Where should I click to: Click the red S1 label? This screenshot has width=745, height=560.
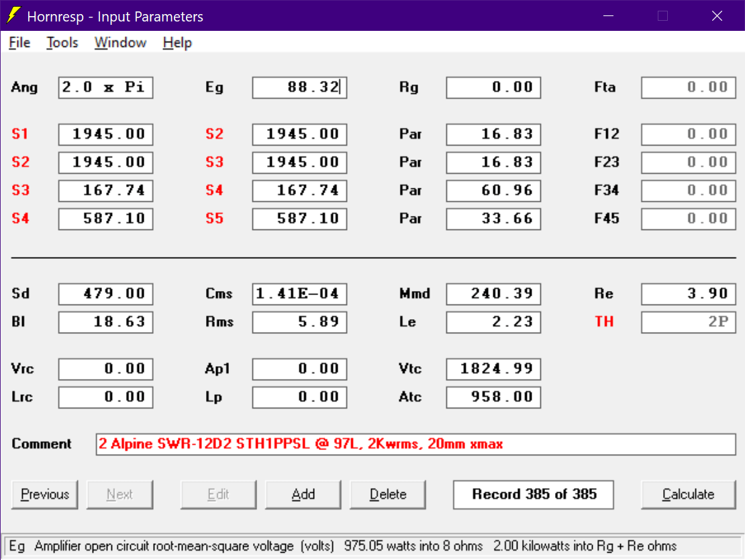point(20,134)
